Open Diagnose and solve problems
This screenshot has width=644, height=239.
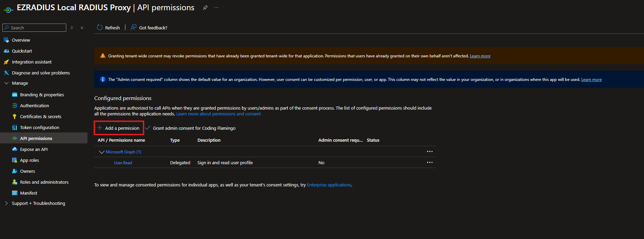click(41, 73)
